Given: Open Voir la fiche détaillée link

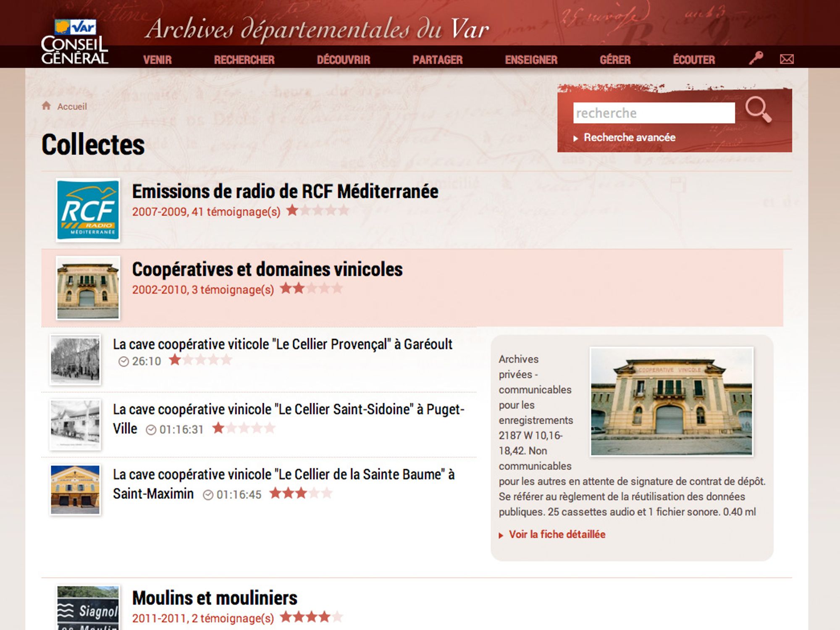Looking at the screenshot, I should 556,535.
